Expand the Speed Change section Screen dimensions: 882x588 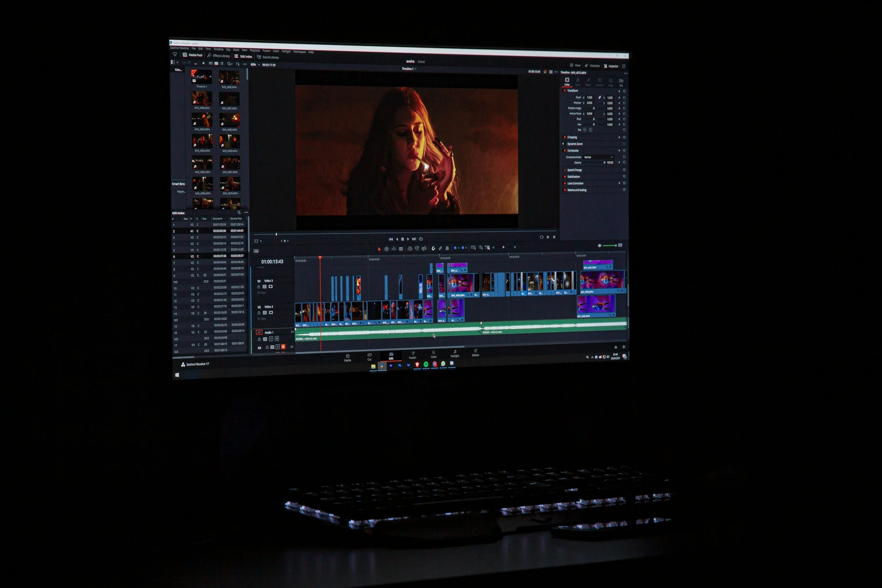[574, 170]
